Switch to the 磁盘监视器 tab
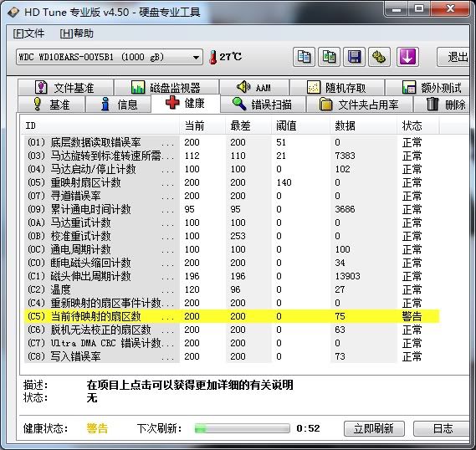Screen dimensions: 476x450 (166, 88)
